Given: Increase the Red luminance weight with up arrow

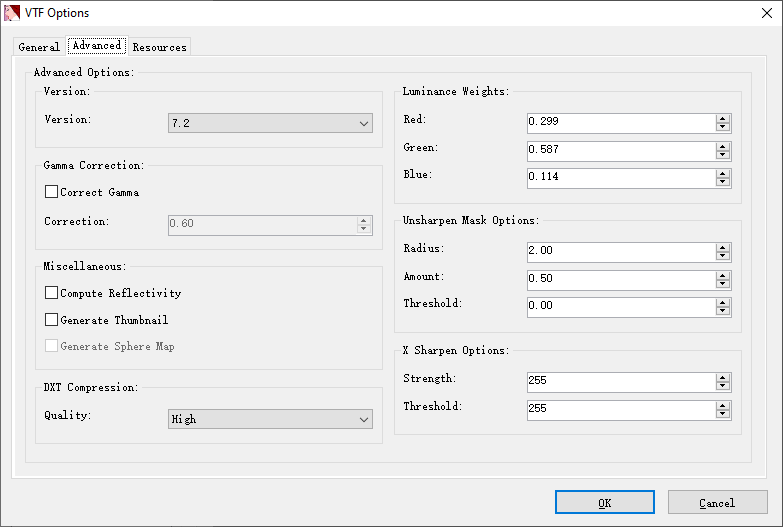Looking at the screenshot, I should [x=723, y=119].
